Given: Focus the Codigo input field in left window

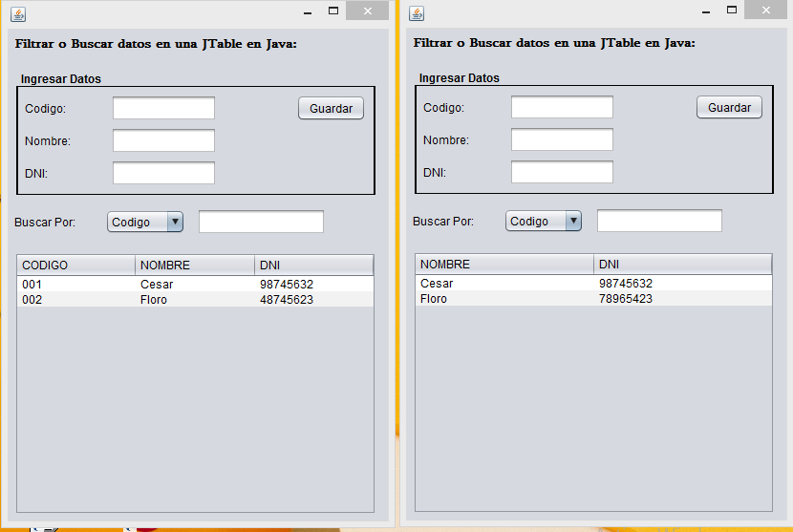Looking at the screenshot, I should point(164,108).
